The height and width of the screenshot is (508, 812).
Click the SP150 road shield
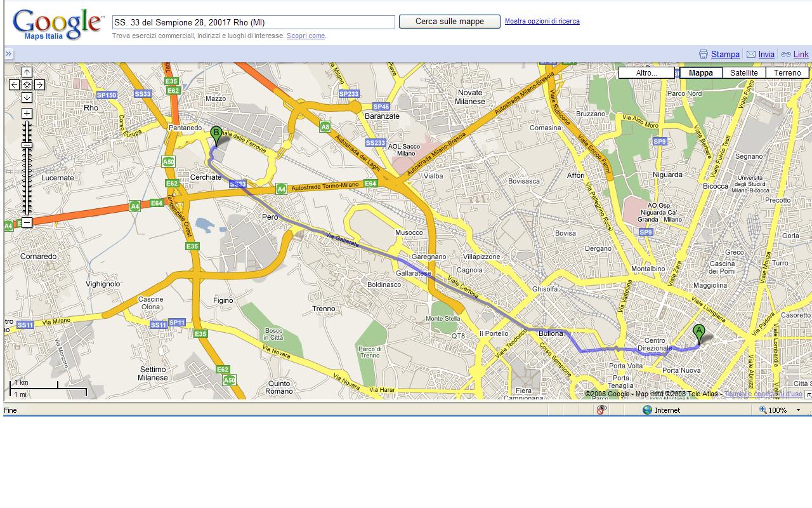point(107,95)
